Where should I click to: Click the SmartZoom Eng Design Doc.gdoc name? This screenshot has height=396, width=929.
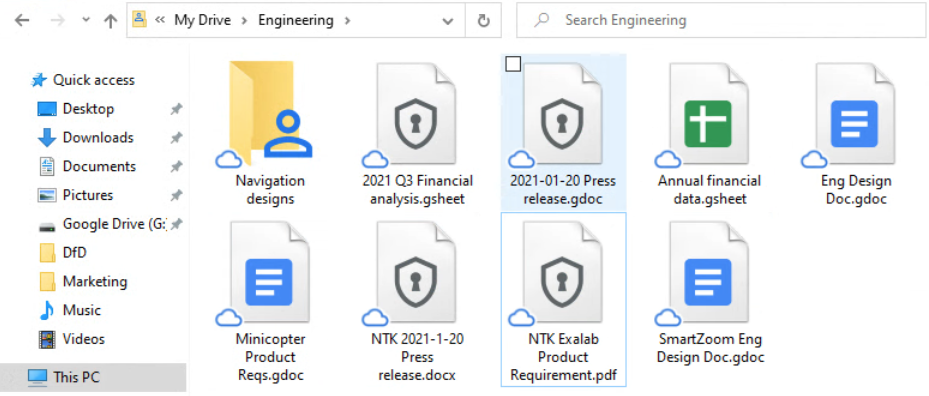[711, 349]
